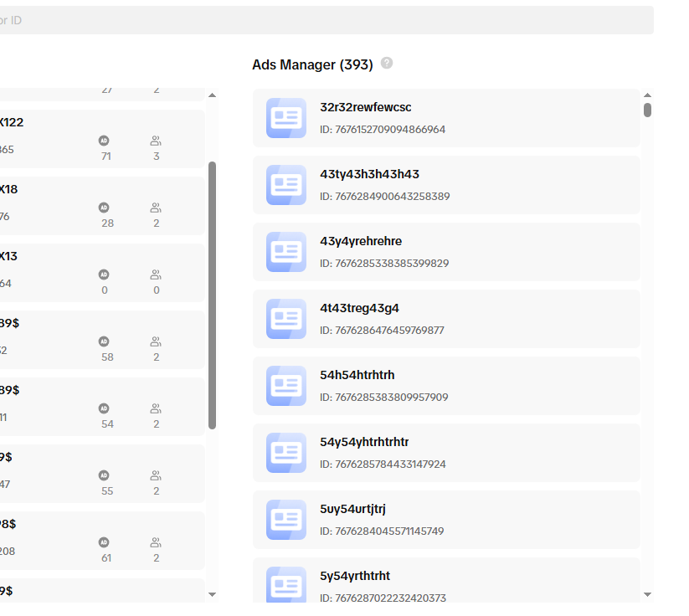Click the AD badge icon above 55
Viewport: 689px width, 616px height.
point(104,475)
